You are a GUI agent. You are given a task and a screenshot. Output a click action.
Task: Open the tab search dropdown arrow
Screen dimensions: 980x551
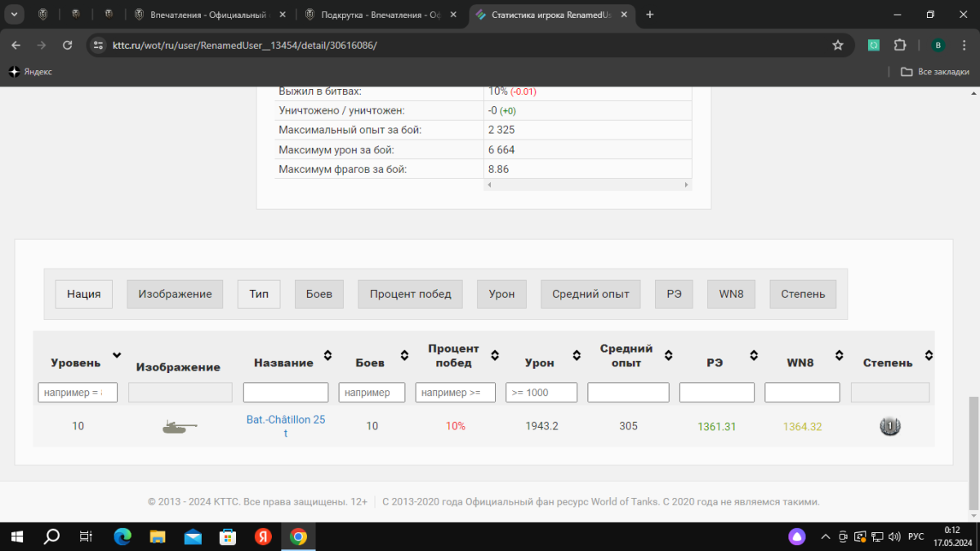14,15
